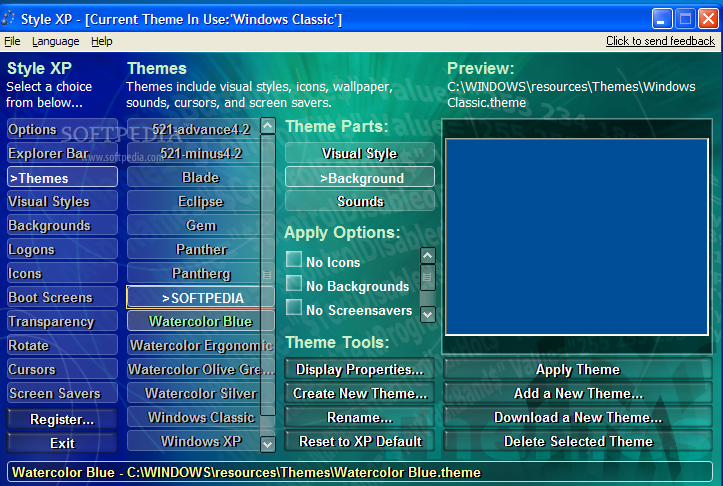
Task: Enable the No Backgrounds checkbox
Action: pos(294,284)
